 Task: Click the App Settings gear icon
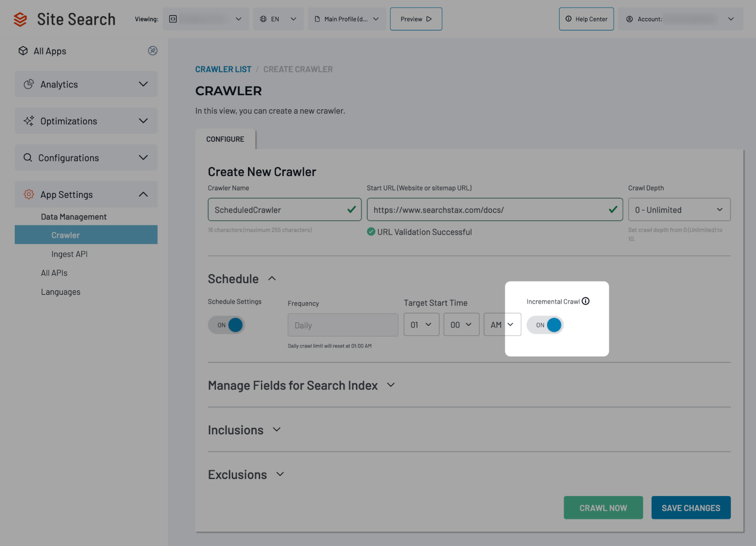[29, 194]
